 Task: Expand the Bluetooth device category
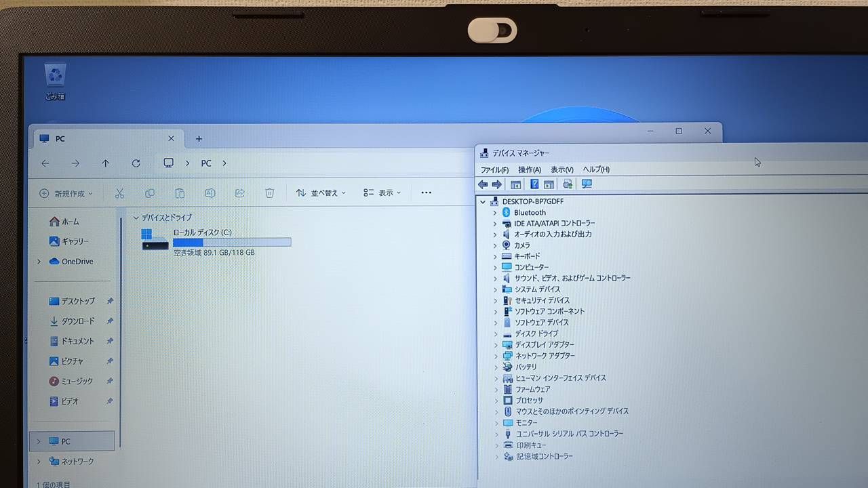coord(495,213)
